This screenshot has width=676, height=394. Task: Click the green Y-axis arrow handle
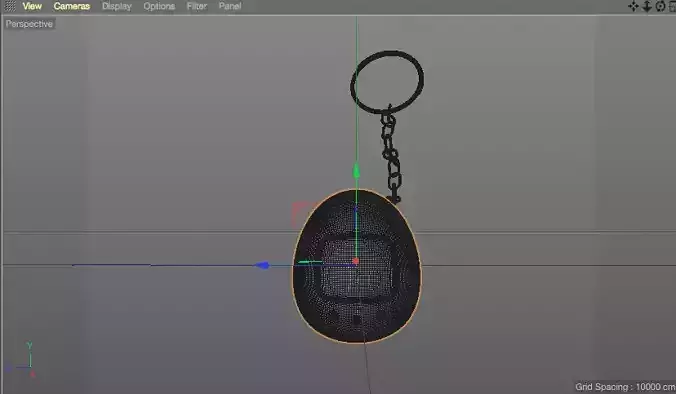(357, 171)
